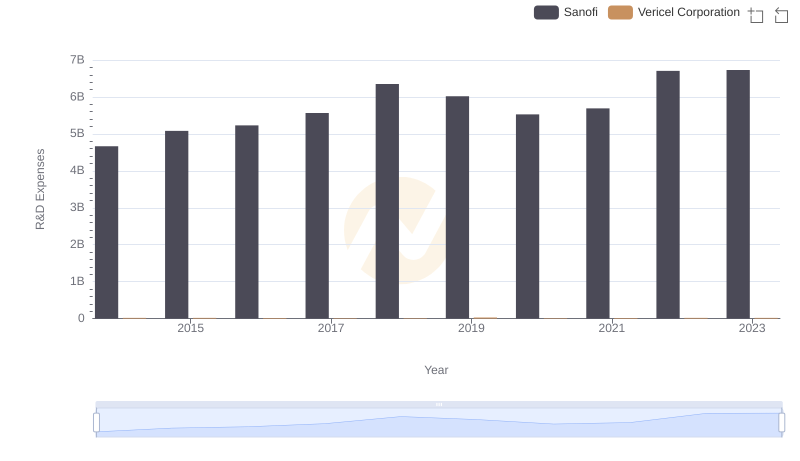This screenshot has height=461, width=800.
Task: Click the Vericel orange legend swatch
Action: pyautogui.click(x=620, y=12)
